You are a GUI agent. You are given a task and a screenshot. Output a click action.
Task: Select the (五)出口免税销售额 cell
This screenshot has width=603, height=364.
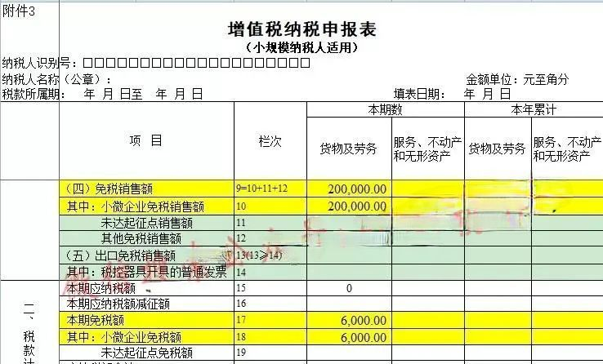[x=120, y=255]
